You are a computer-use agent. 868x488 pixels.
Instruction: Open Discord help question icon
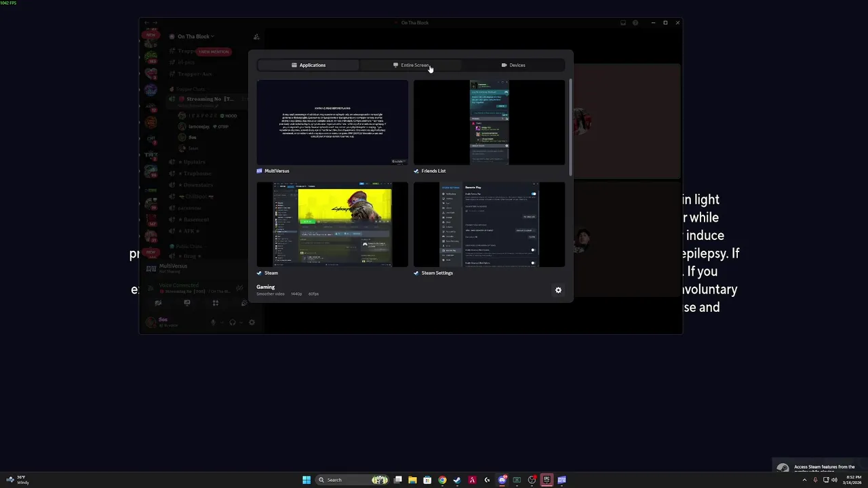pos(635,22)
